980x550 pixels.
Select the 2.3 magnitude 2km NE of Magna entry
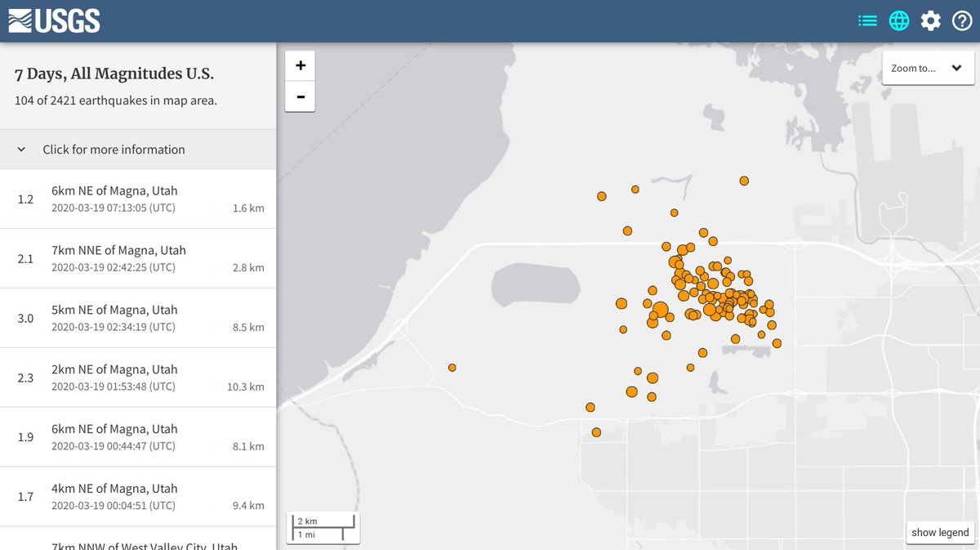tap(138, 378)
